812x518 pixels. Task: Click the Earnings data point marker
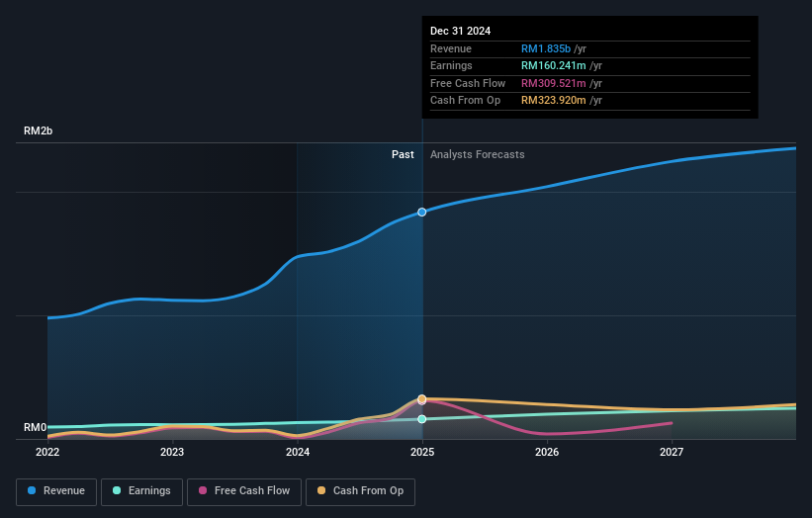point(422,419)
